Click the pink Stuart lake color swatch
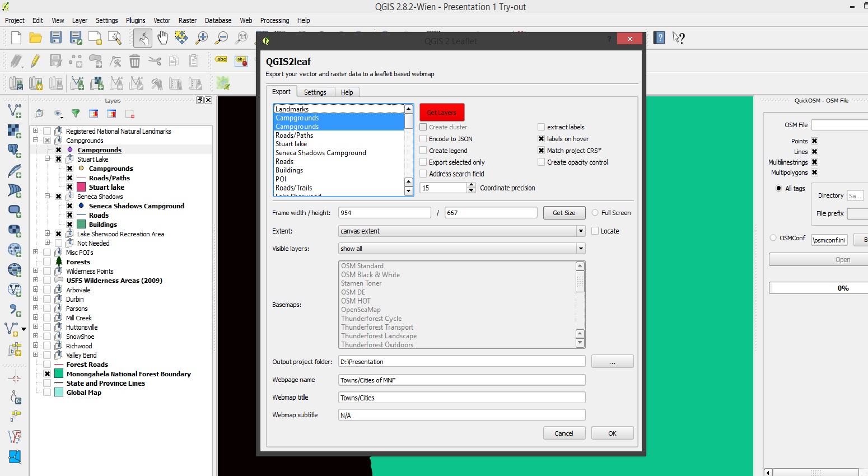Viewport: 868px width, 476px height. (81, 187)
